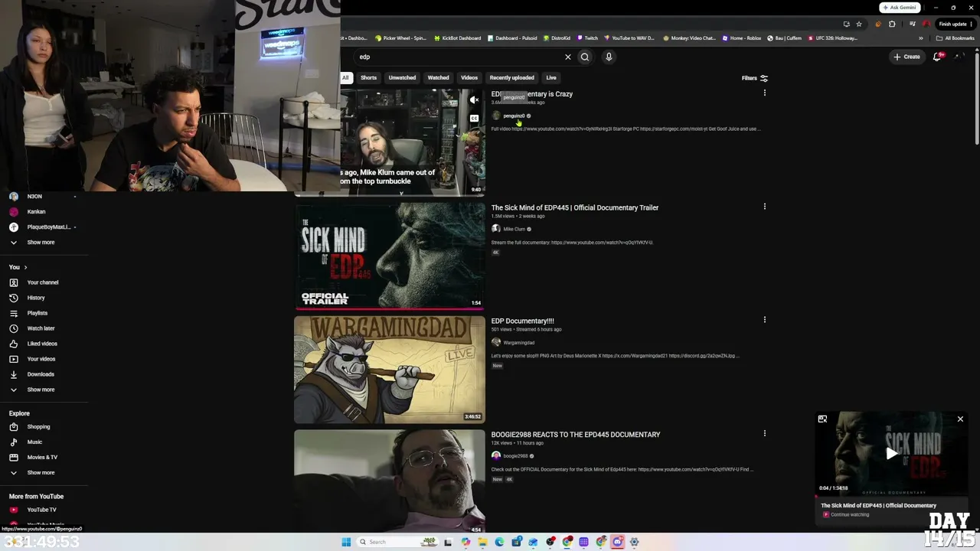Screen dimensions: 980x551
Task: Click the Create button
Action: coord(906,57)
